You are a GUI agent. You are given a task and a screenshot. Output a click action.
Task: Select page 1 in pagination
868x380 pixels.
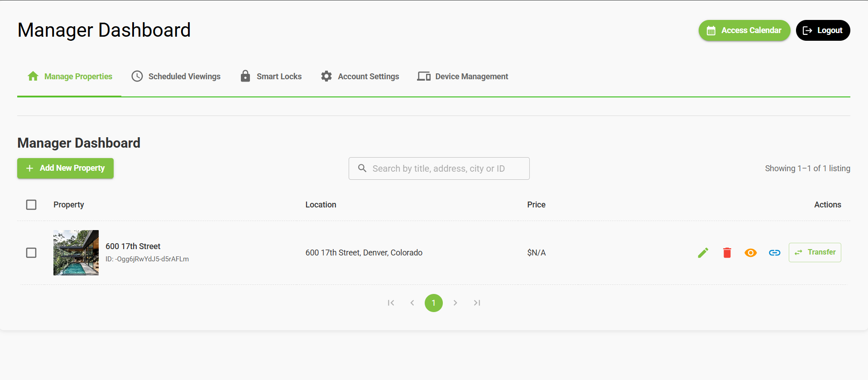434,303
